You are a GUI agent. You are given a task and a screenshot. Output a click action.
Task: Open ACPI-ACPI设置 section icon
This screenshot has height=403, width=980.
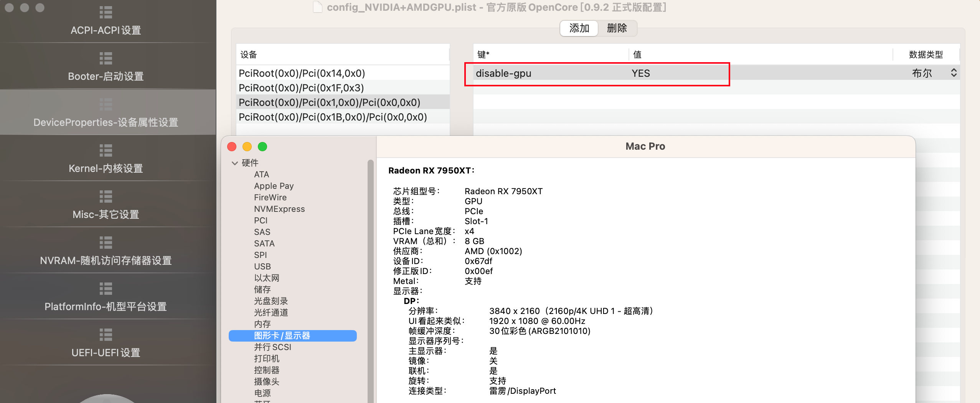(x=106, y=12)
